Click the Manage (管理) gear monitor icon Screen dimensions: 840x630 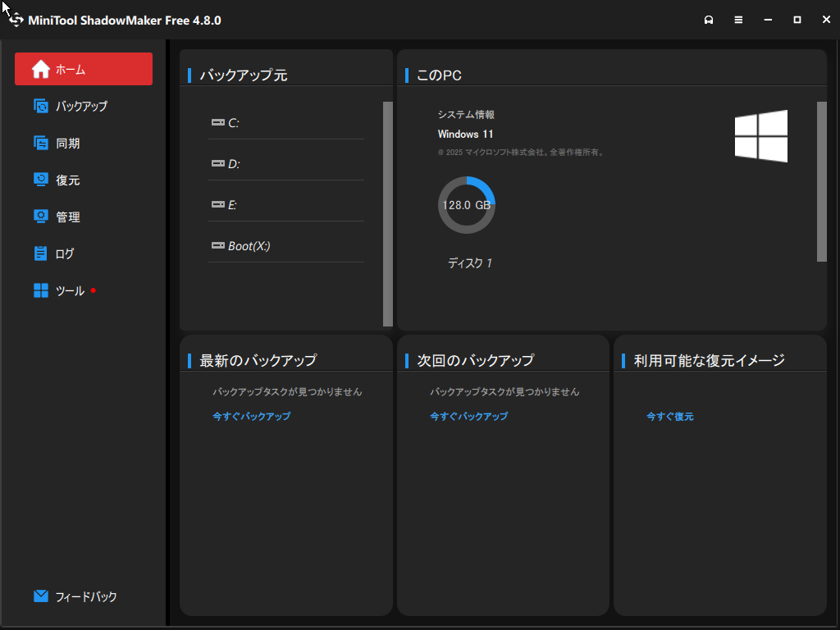point(41,217)
